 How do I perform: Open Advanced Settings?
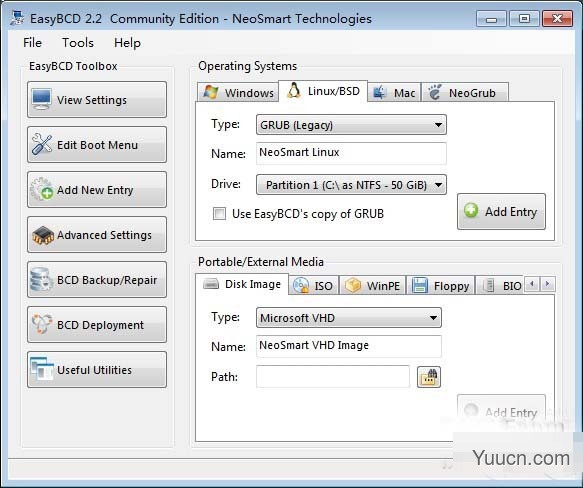[97, 235]
